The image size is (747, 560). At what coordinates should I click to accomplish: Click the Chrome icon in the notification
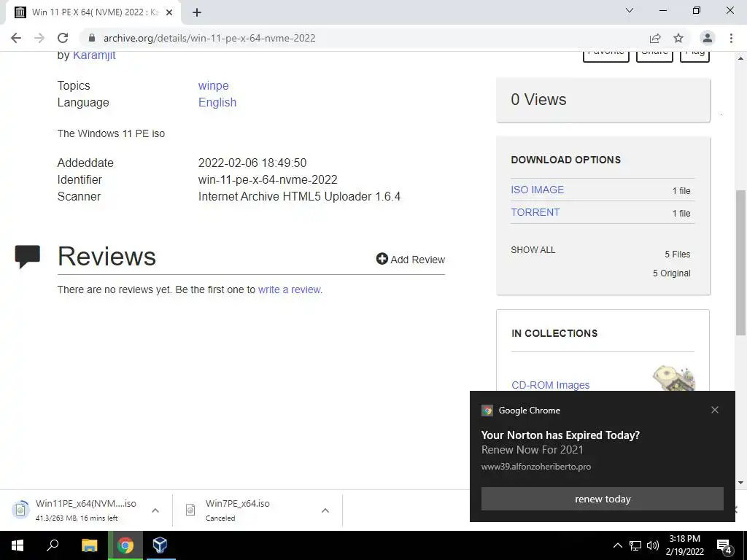(487, 411)
